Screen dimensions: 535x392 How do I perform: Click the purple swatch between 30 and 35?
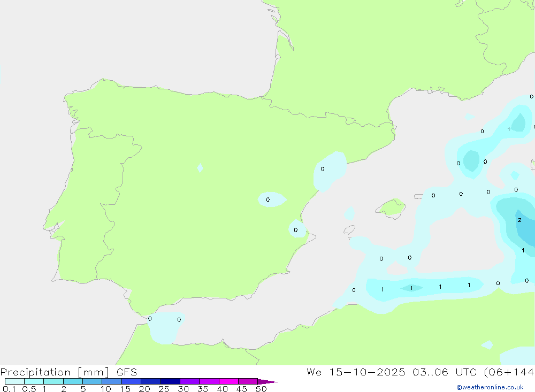(190, 381)
